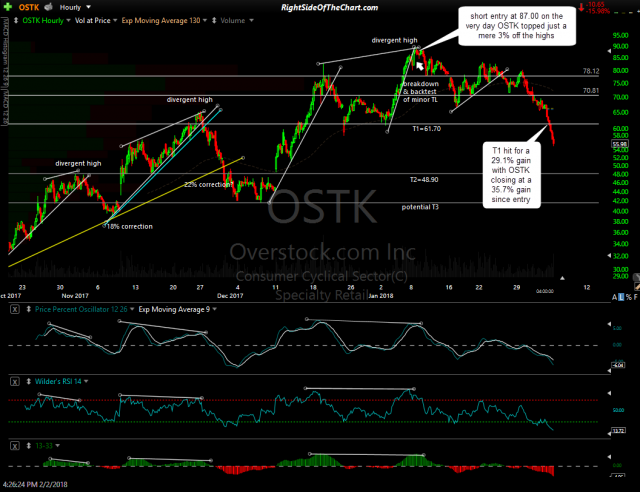
Task: Click the OSTK ticker symbol field
Action: [x=29, y=7]
